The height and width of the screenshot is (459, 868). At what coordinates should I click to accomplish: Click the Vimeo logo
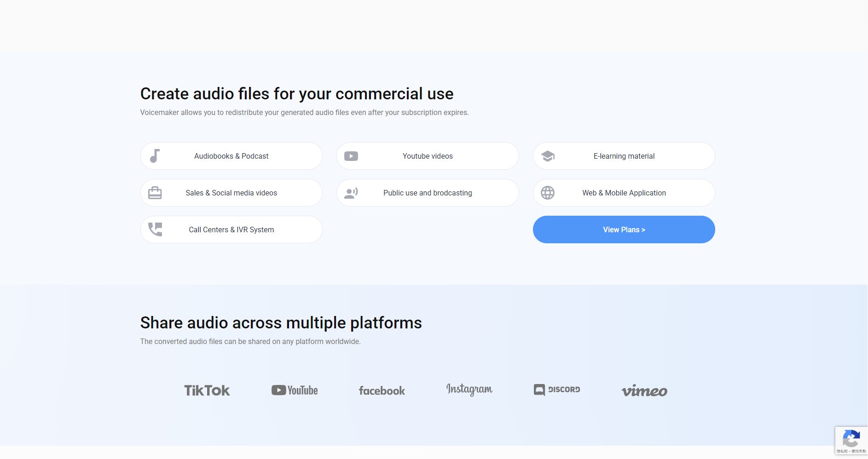[644, 390]
